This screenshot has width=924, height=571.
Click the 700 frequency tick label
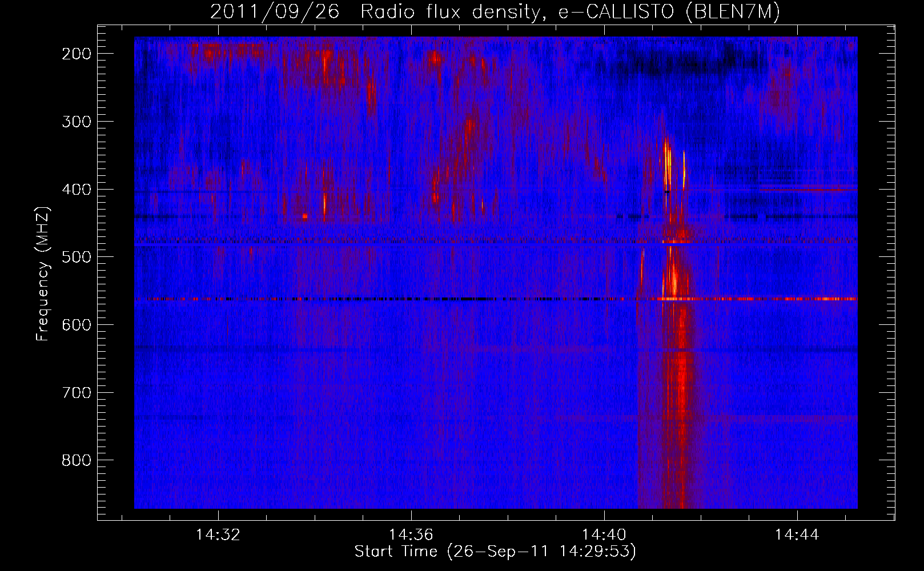point(76,393)
